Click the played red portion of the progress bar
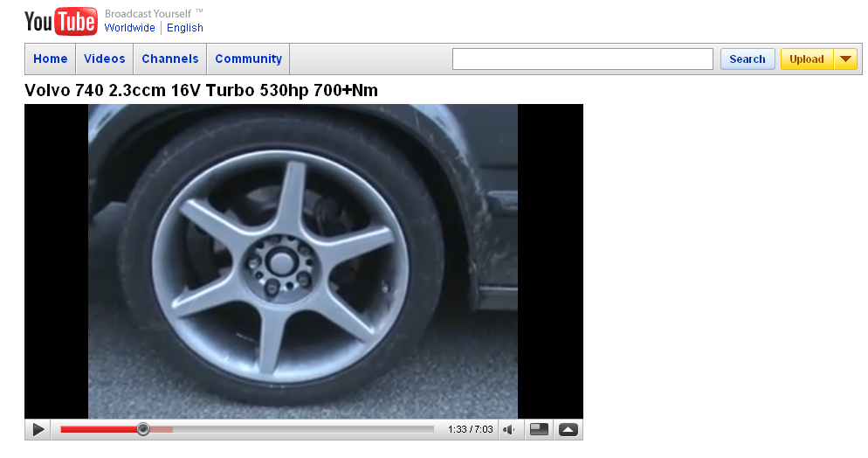The height and width of the screenshot is (458, 868). (99, 429)
